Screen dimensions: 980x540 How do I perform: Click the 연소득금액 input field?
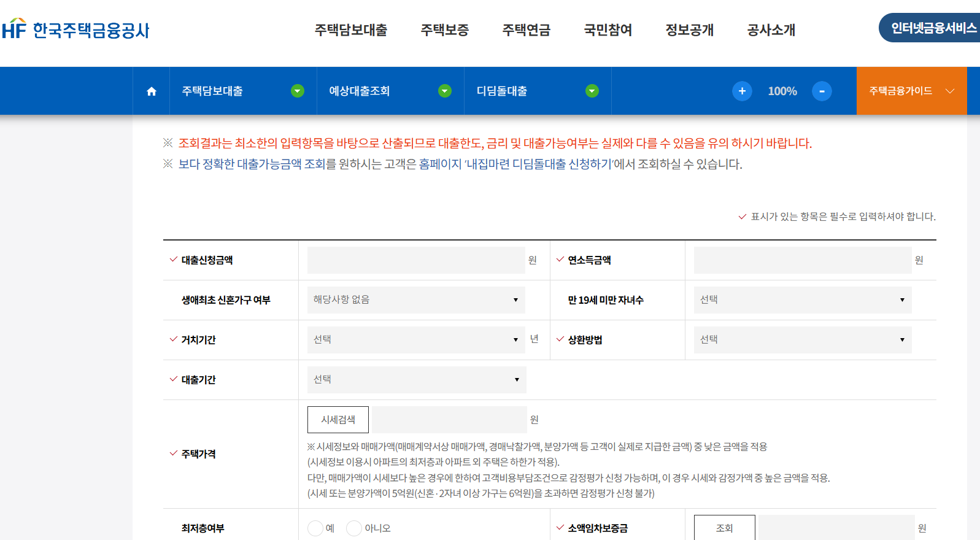pos(803,260)
